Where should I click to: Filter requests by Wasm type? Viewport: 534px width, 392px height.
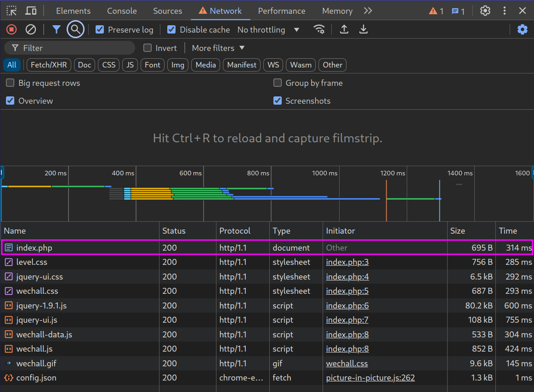pyautogui.click(x=301, y=65)
